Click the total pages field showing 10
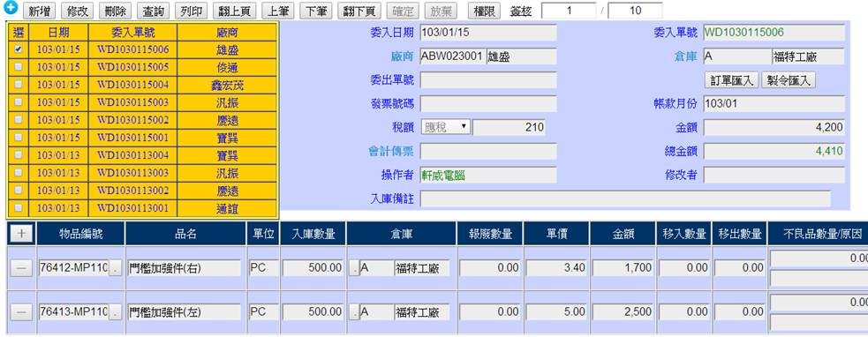The image size is (868, 337). point(635,11)
